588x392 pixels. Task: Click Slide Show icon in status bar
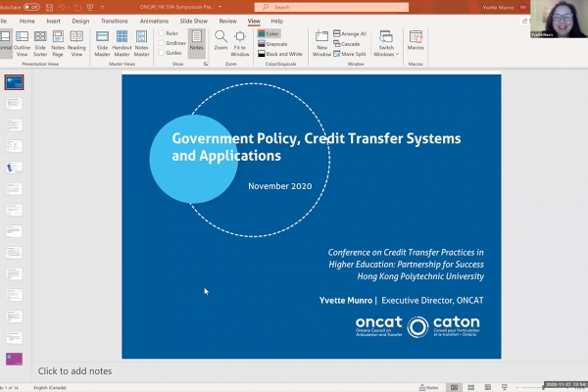point(505,387)
